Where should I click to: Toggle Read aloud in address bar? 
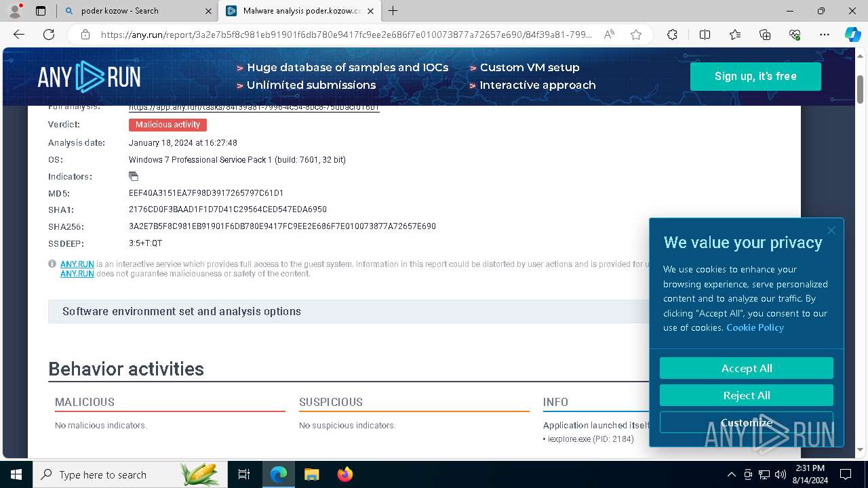point(609,35)
